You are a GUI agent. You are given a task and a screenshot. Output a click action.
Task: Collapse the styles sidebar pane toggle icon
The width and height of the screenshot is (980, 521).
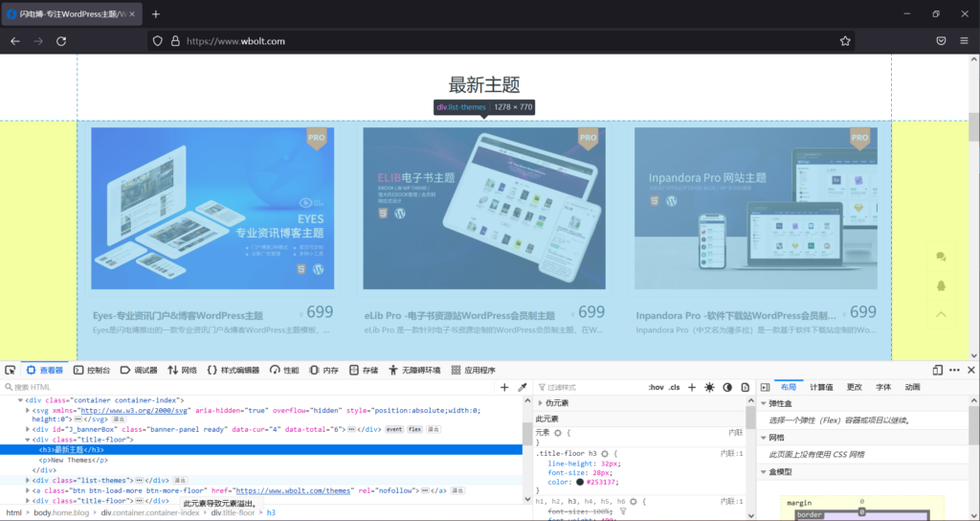click(766, 387)
